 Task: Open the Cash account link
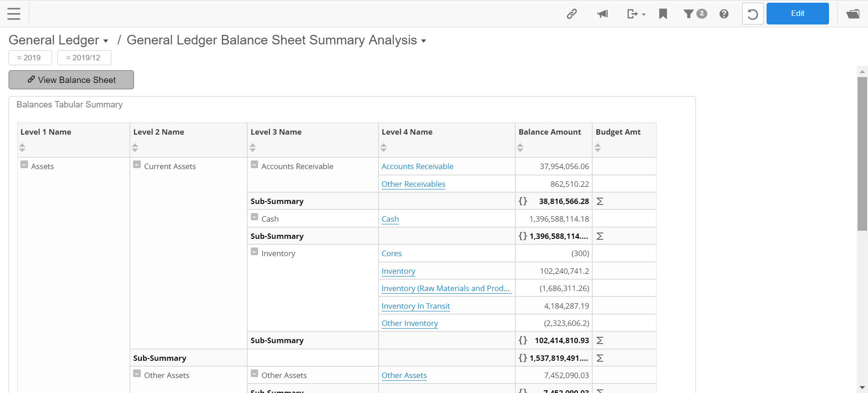[390, 219]
